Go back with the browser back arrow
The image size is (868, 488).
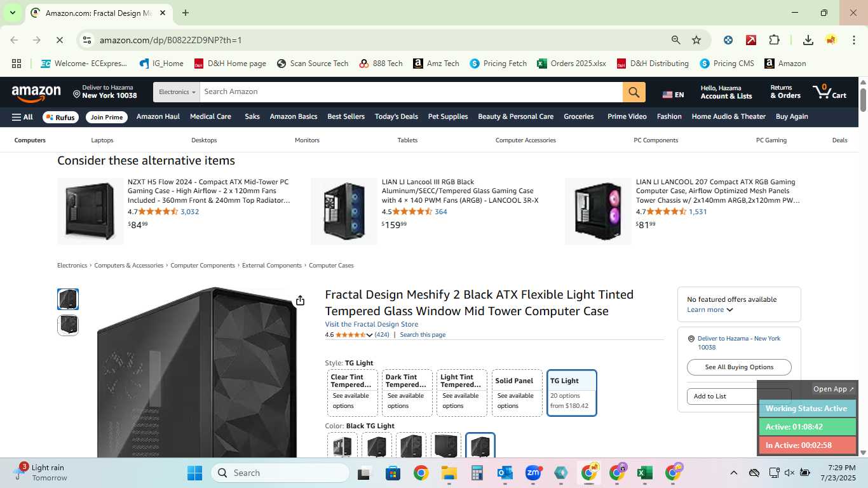14,40
